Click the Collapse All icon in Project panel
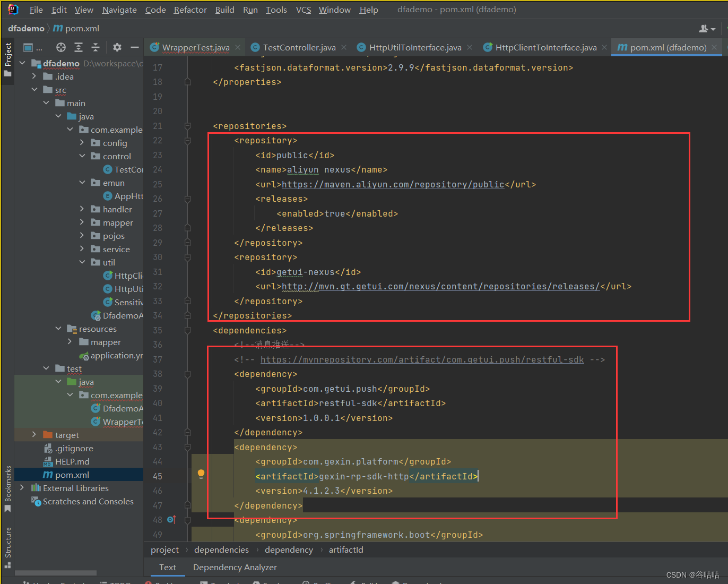The width and height of the screenshot is (728, 584). click(96, 47)
